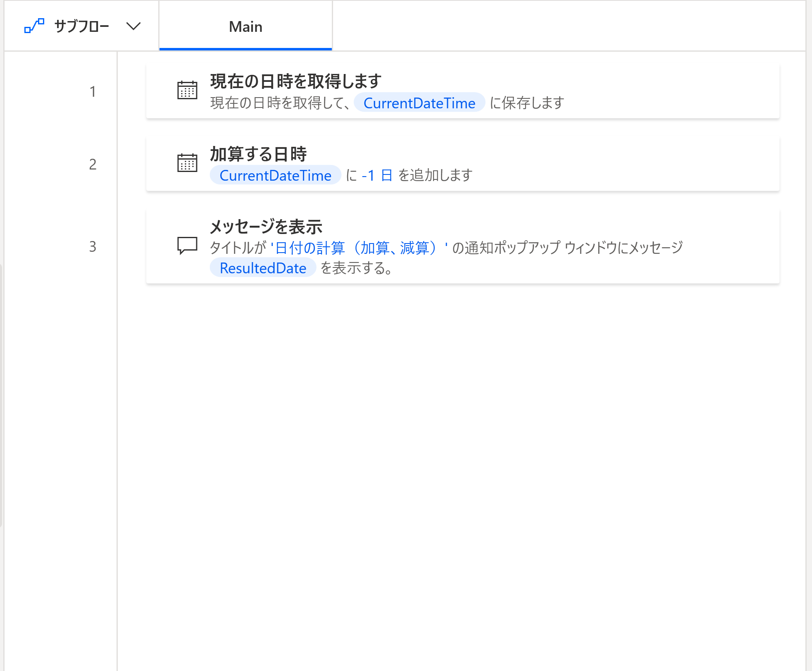Select the 加算する日時 action heading
Image resolution: width=812 pixels, height=671 pixels.
point(258,154)
